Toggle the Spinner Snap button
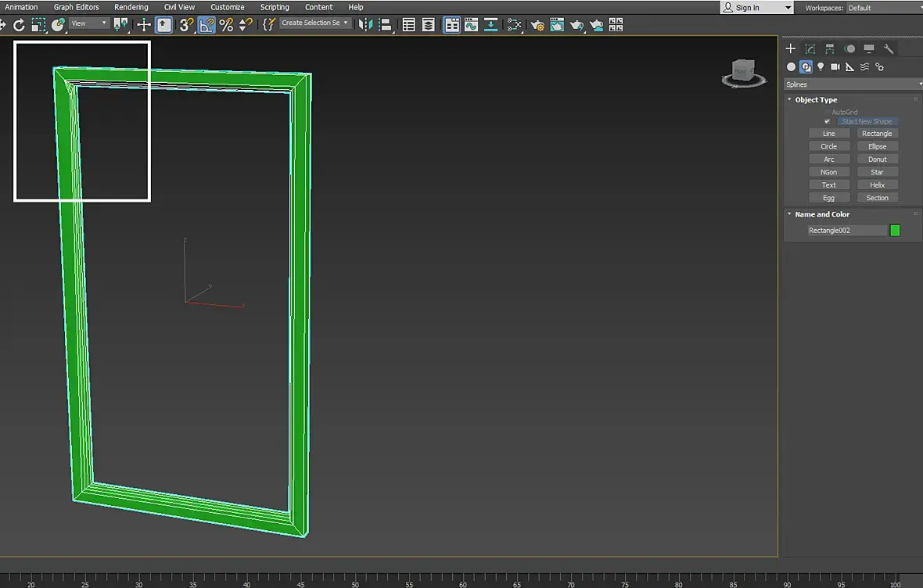The image size is (923, 588). click(246, 25)
